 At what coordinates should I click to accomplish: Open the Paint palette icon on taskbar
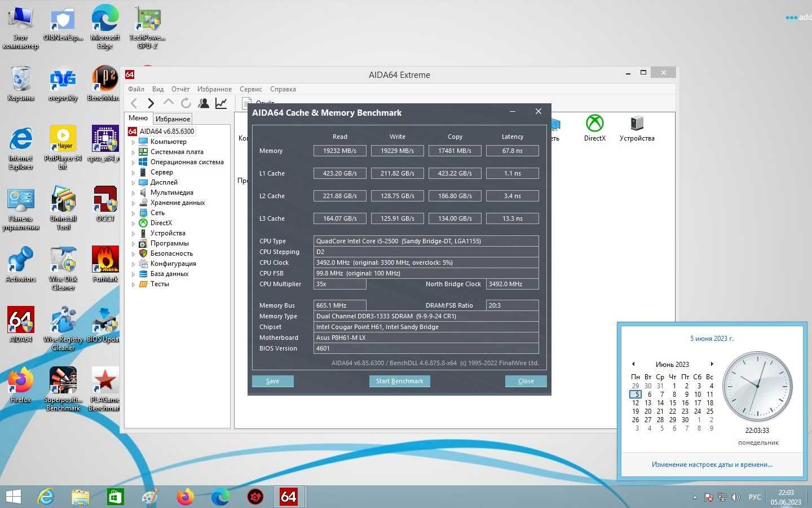point(150,497)
